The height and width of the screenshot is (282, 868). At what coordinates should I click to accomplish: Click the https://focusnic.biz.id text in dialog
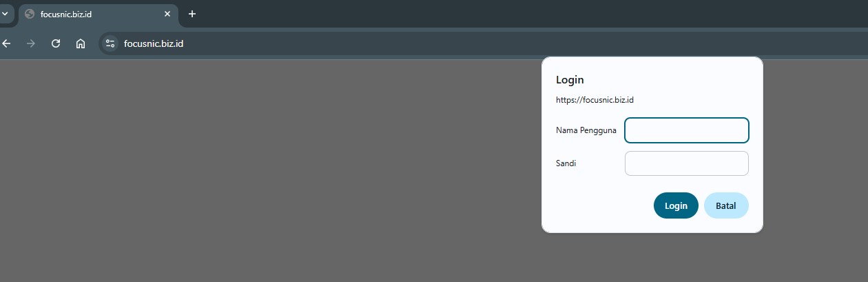pyautogui.click(x=595, y=100)
